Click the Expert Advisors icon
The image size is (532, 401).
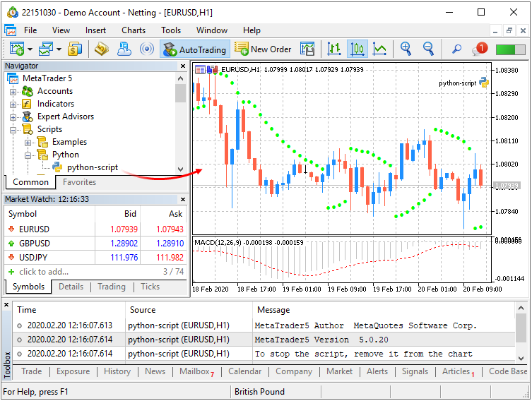(27, 116)
